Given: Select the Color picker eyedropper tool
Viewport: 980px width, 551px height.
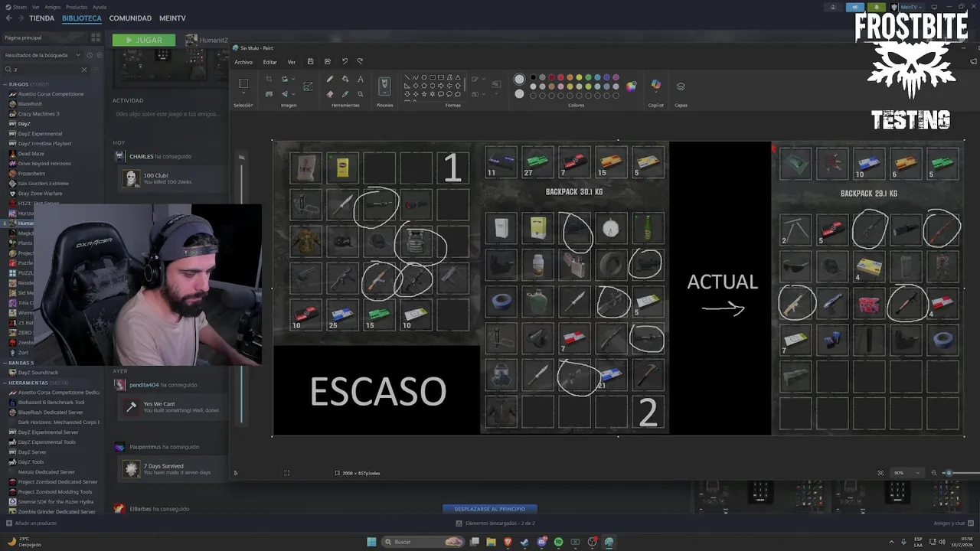Looking at the screenshot, I should [345, 94].
